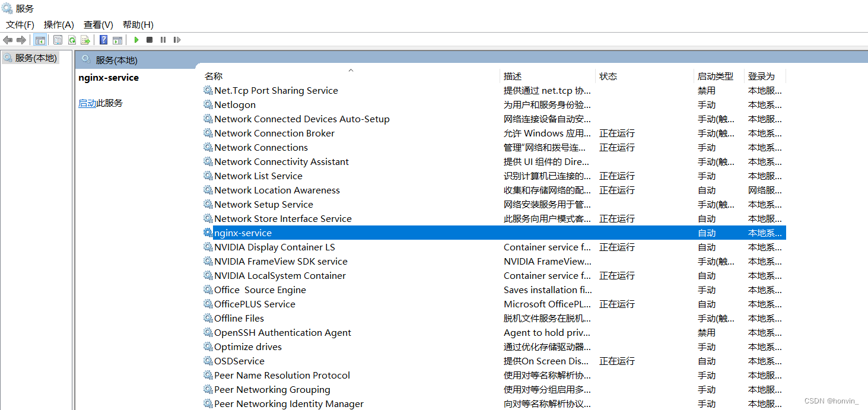
Task: Click the green Start Service play icon
Action: [136, 40]
